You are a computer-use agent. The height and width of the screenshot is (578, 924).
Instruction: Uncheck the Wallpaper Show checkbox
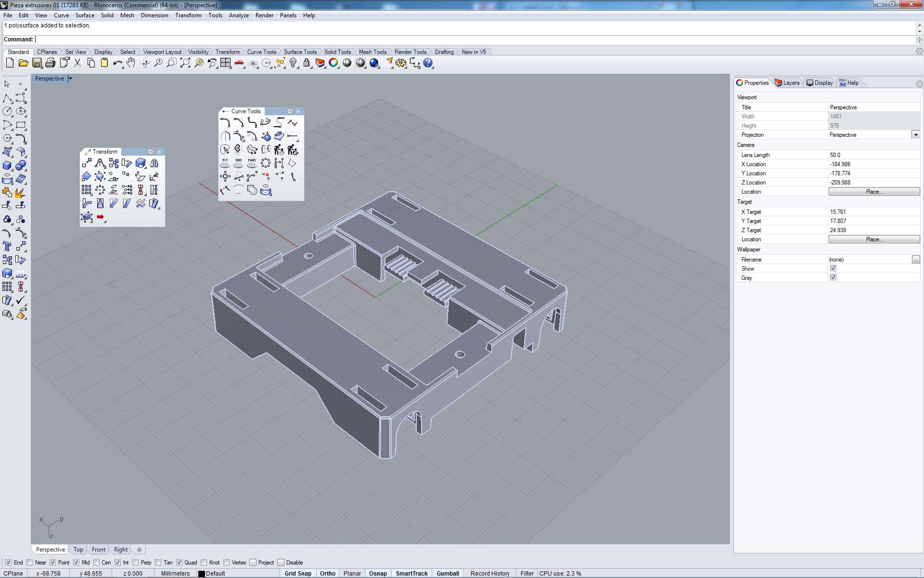(833, 268)
